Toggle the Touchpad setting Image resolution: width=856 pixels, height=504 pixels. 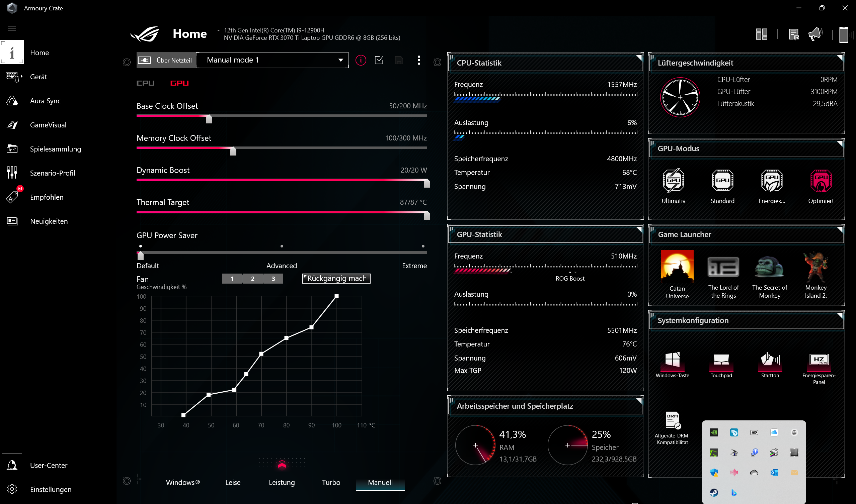coord(721,361)
